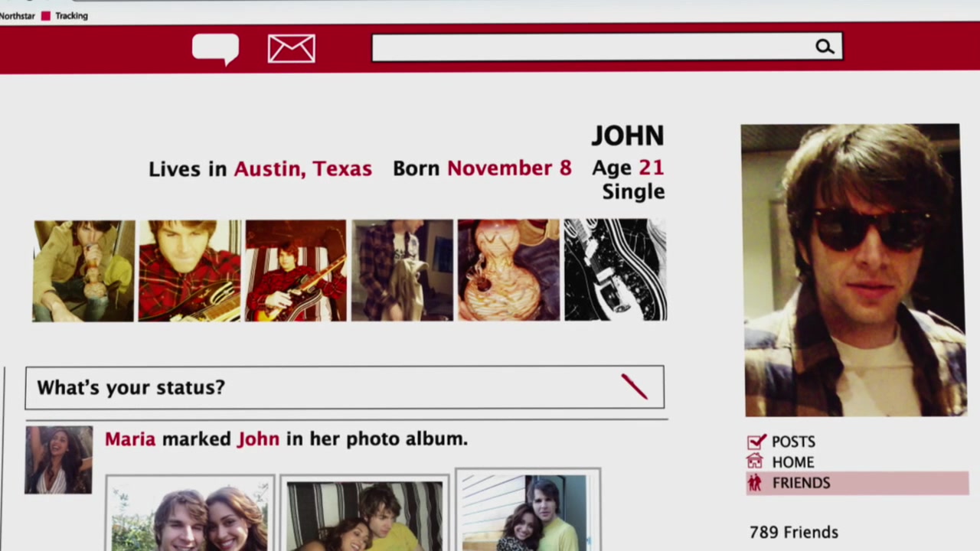Open the chat speech bubble icon

tap(215, 49)
